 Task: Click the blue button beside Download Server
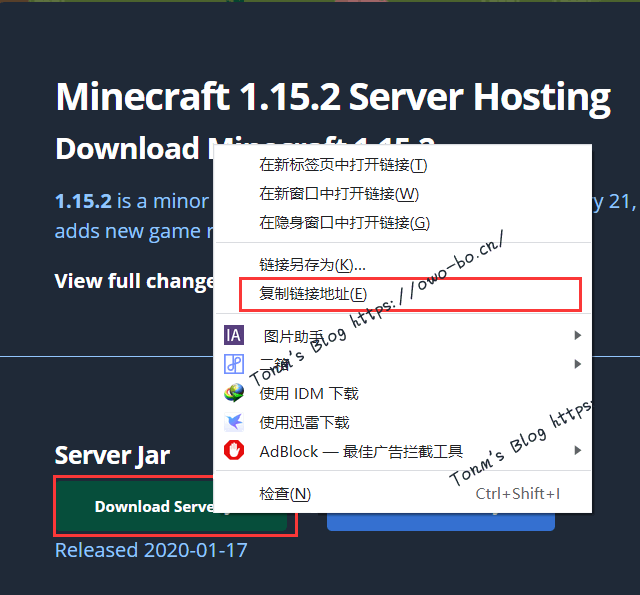pos(441,522)
